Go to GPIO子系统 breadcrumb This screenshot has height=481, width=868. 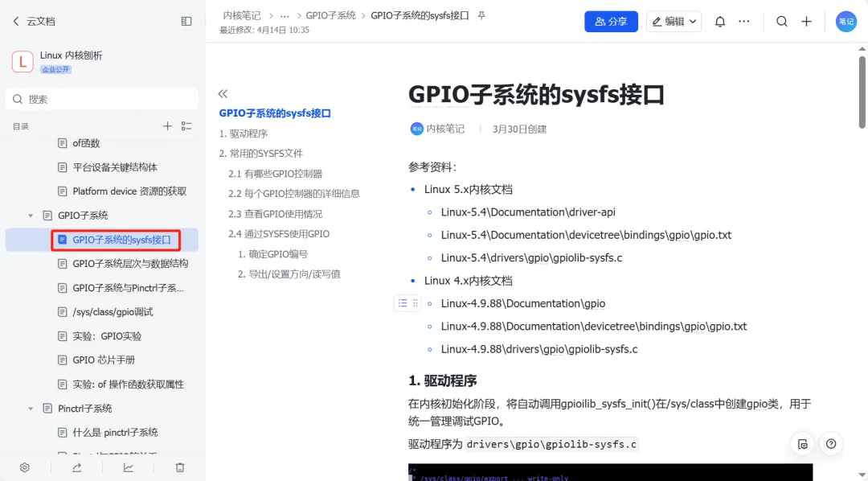(331, 15)
